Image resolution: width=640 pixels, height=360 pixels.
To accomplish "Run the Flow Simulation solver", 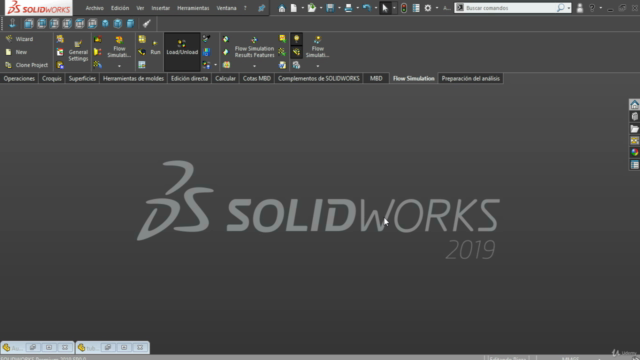I will (155, 48).
